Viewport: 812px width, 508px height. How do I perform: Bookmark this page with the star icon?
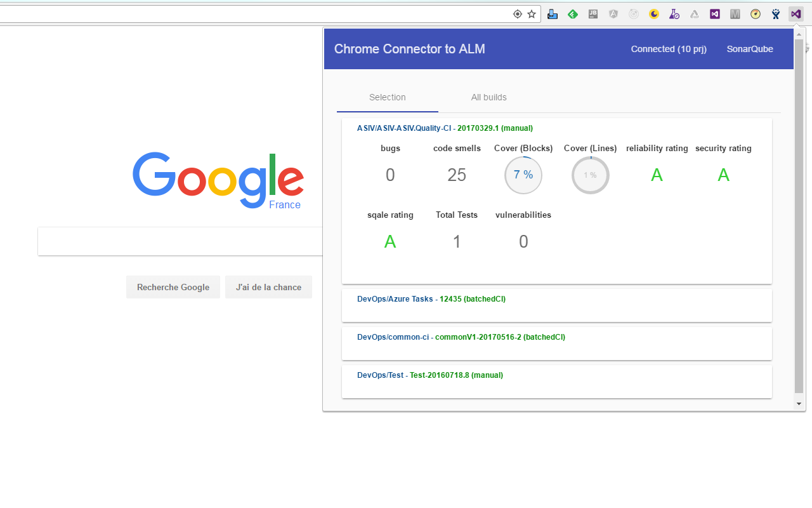532,14
